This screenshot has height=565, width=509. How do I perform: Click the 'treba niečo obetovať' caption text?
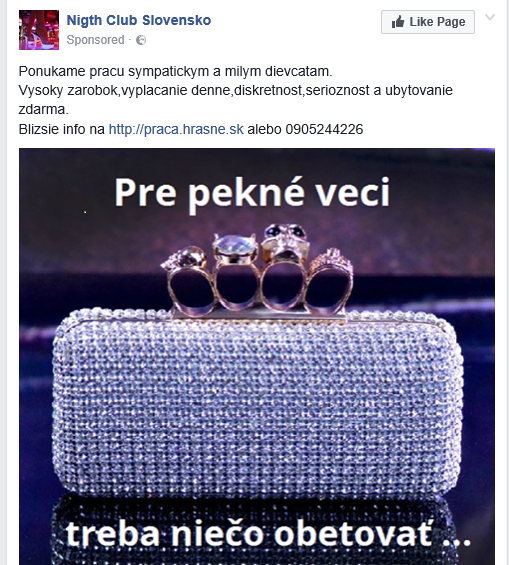(x=268, y=534)
